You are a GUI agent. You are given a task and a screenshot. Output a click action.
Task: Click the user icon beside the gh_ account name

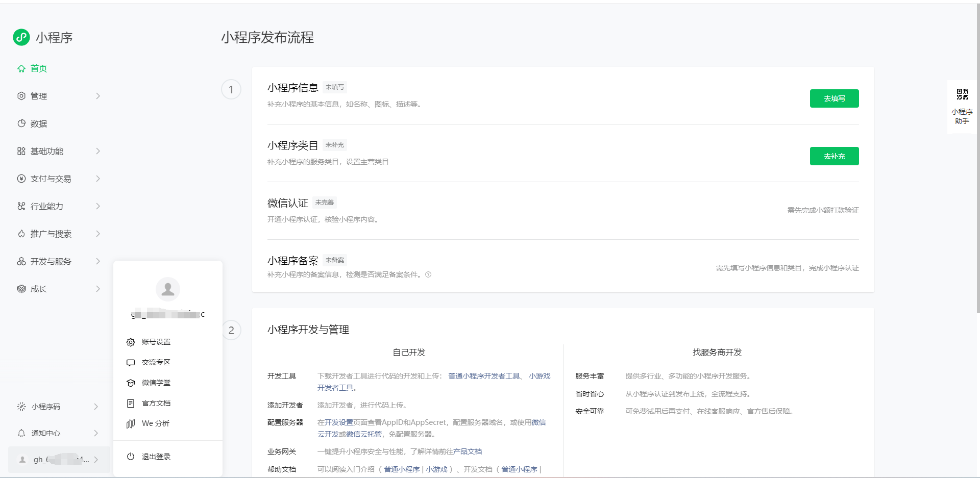[22, 460]
